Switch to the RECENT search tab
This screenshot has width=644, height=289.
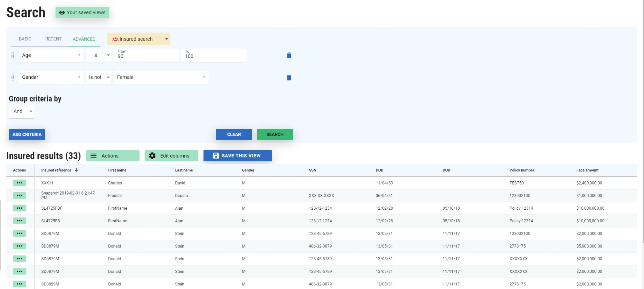pos(53,39)
